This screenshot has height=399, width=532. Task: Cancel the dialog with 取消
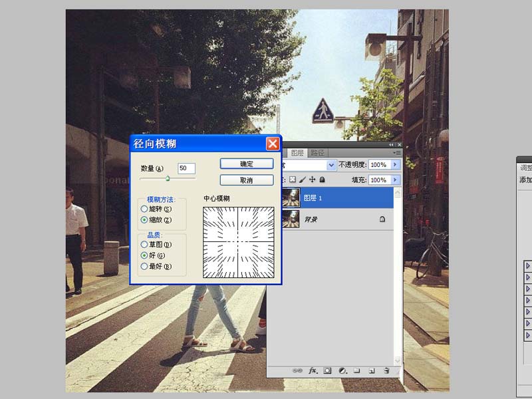pyautogui.click(x=247, y=180)
